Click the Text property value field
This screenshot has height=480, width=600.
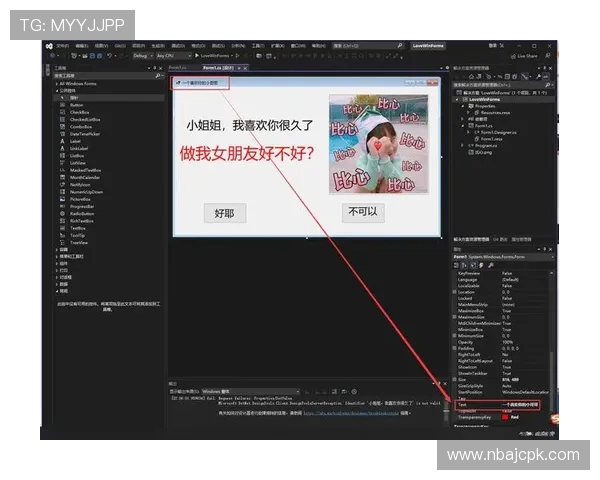521,405
